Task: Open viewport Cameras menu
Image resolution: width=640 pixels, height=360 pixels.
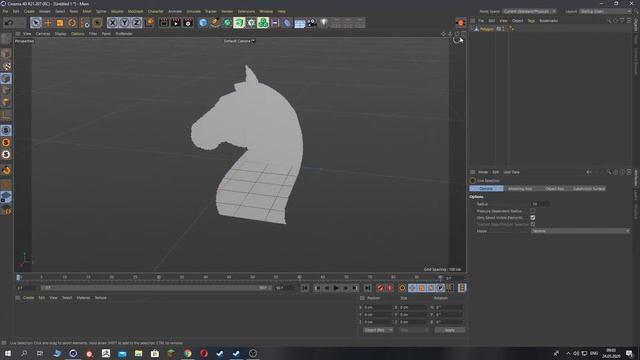Action: click(43, 34)
